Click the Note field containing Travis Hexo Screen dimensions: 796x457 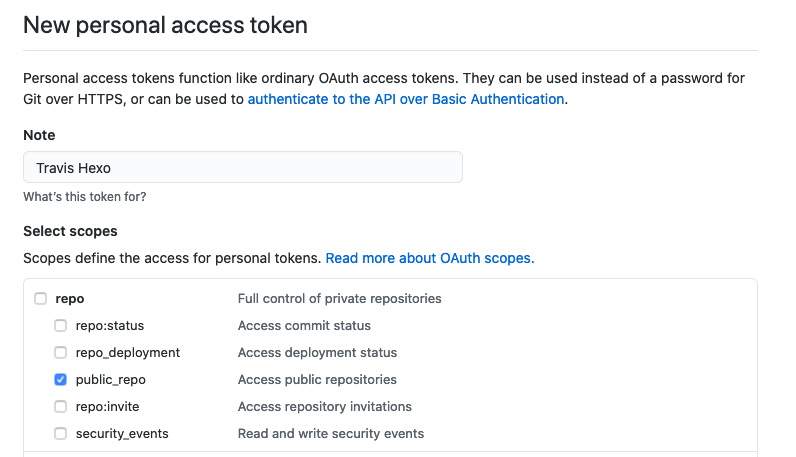[242, 167]
